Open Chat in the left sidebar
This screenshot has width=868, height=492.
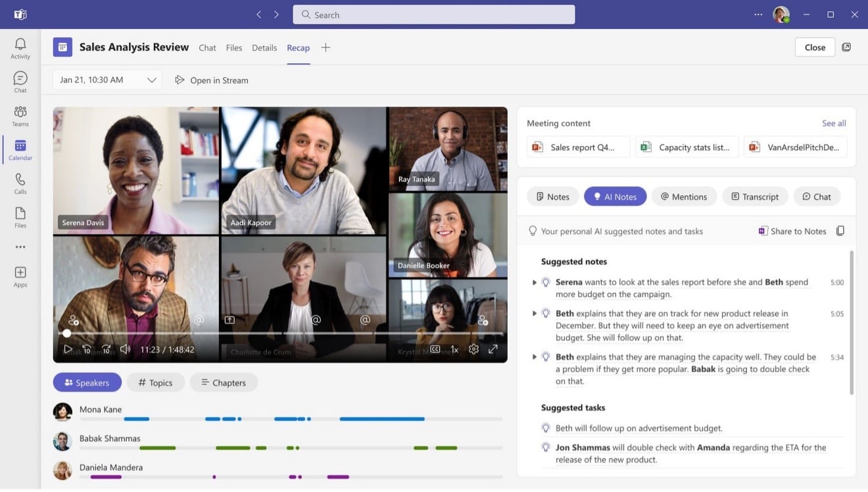20,82
